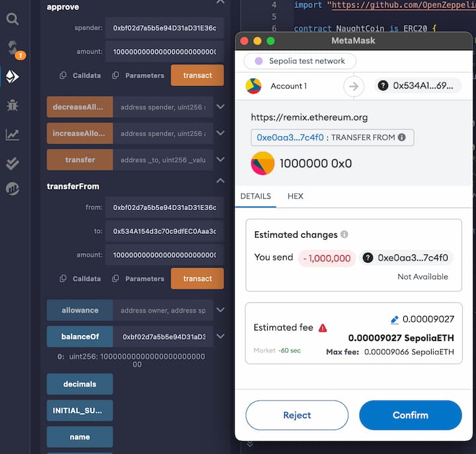Click the balanceOf address input field
Viewport: 476px width, 454px height.
click(x=163, y=336)
